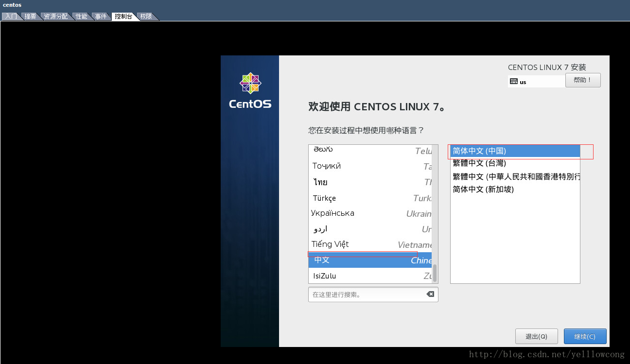
Task: Open the 资源分配 tab
Action: click(55, 17)
